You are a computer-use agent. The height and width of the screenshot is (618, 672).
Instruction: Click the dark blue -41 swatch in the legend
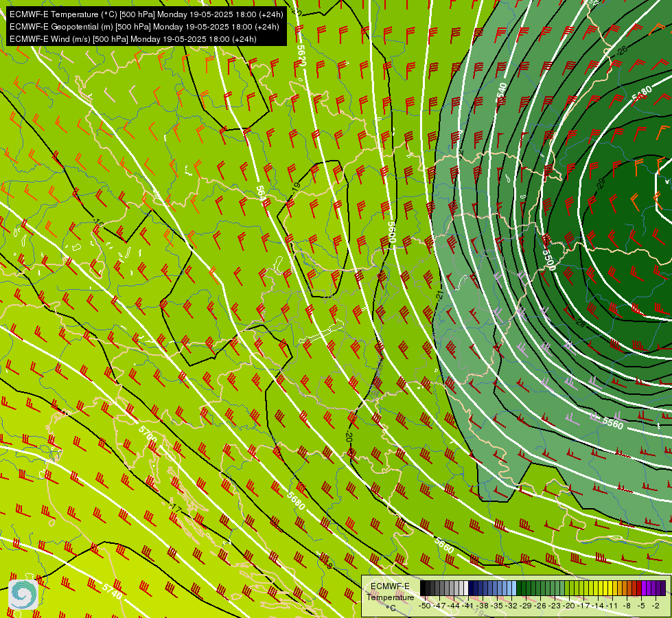[x=471, y=588]
